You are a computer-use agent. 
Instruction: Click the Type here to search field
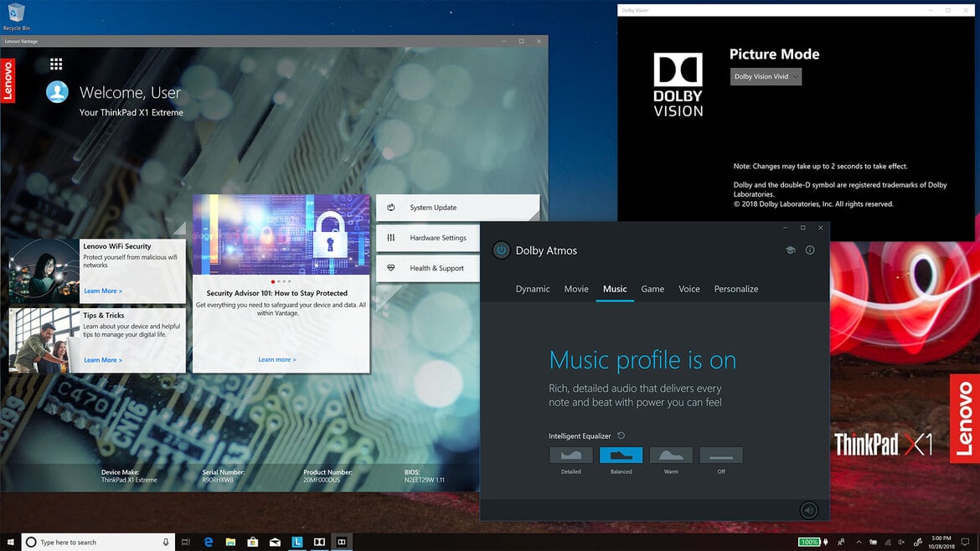click(x=98, y=542)
